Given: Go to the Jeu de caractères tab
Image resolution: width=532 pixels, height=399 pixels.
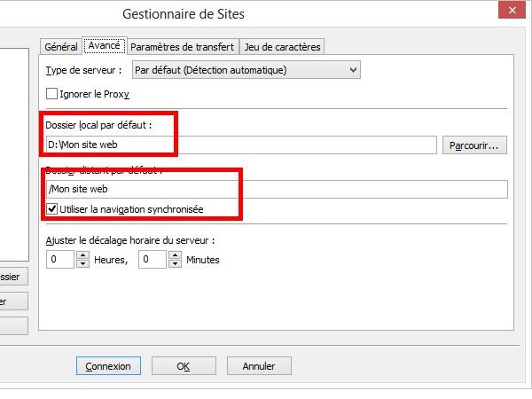Looking at the screenshot, I should (x=282, y=47).
